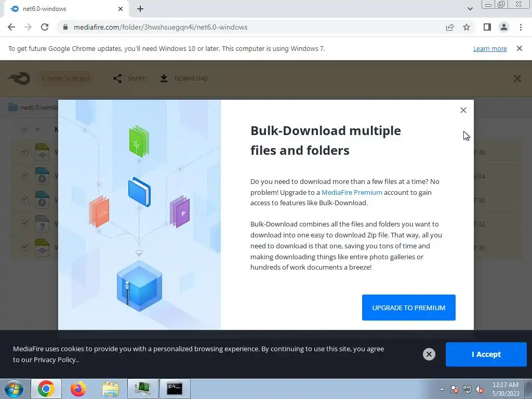
Task: Expand the tab search dropdown arrow
Action: [x=470, y=9]
